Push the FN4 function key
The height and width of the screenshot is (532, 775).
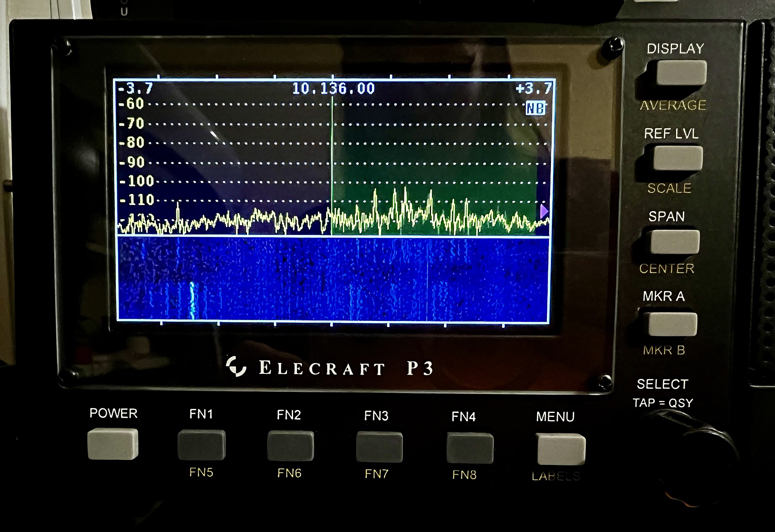coord(469,448)
